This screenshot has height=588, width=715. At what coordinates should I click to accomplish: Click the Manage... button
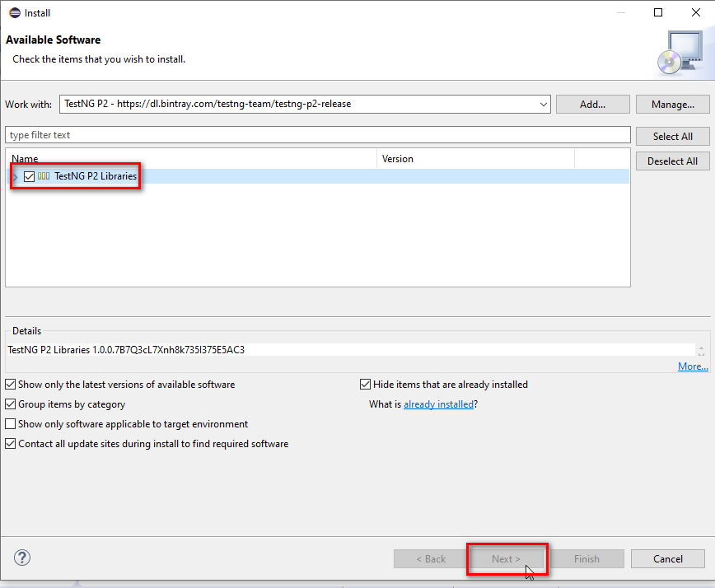point(673,105)
